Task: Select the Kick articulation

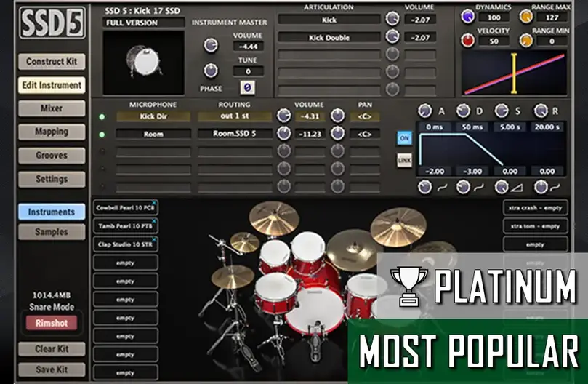Action: tap(329, 20)
